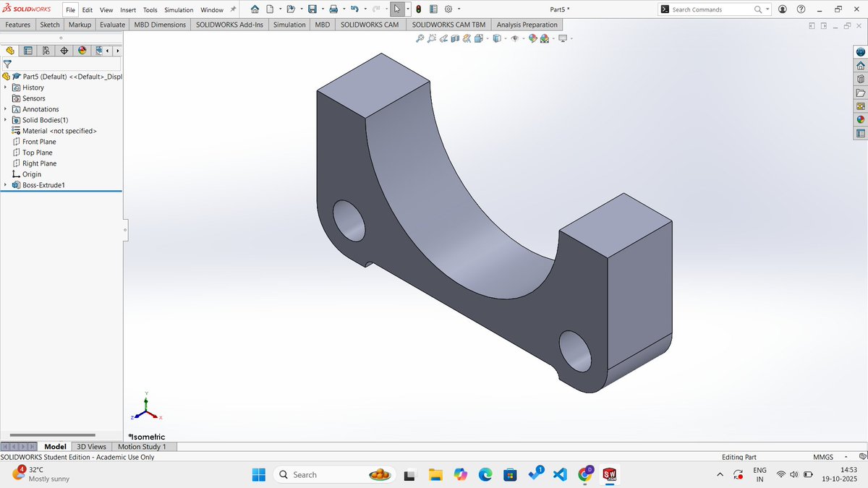
Task: Open the Tools menu
Action: pos(150,10)
